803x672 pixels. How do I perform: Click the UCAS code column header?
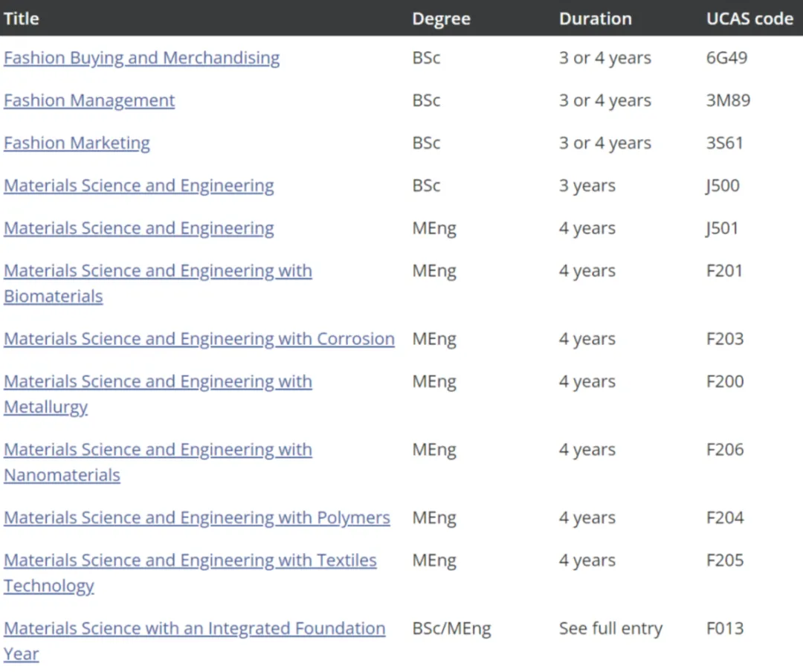pos(749,19)
